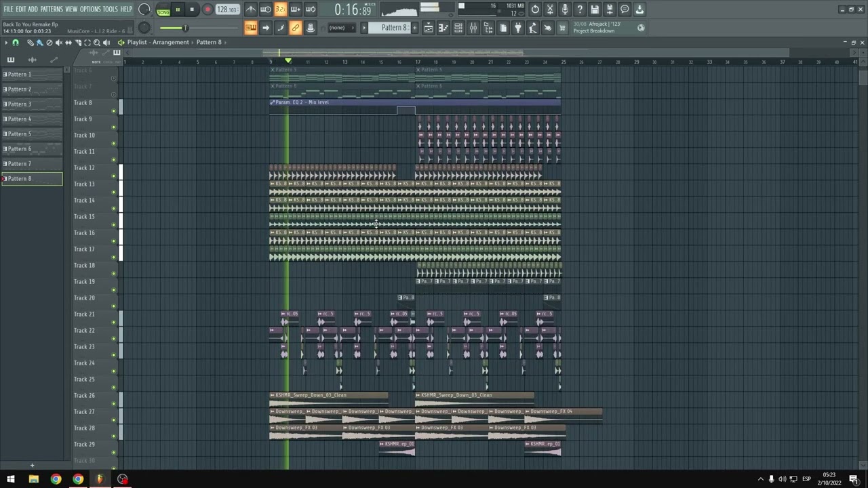Click the master pitch knob below volume
The height and width of the screenshot is (488, 868).
click(x=144, y=28)
